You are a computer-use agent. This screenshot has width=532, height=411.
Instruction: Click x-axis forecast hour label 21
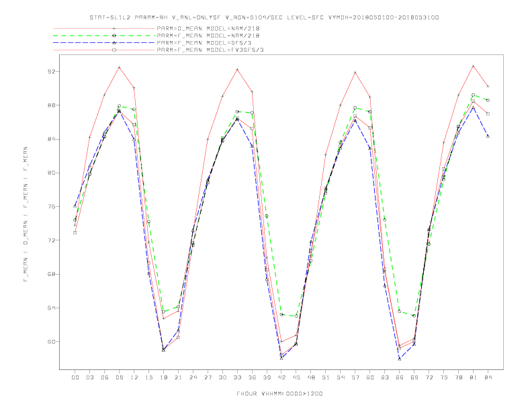click(x=179, y=377)
